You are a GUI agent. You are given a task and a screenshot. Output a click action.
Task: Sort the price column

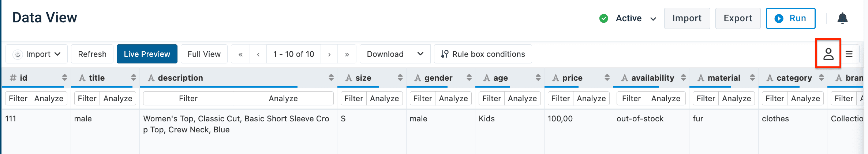pos(607,78)
